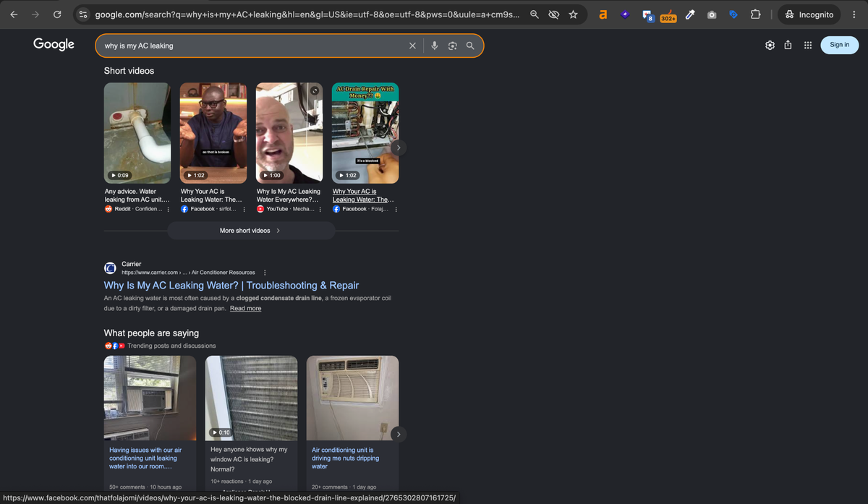Click the window AC unit photo thumbnail
This screenshot has width=868, height=504.
[150, 398]
